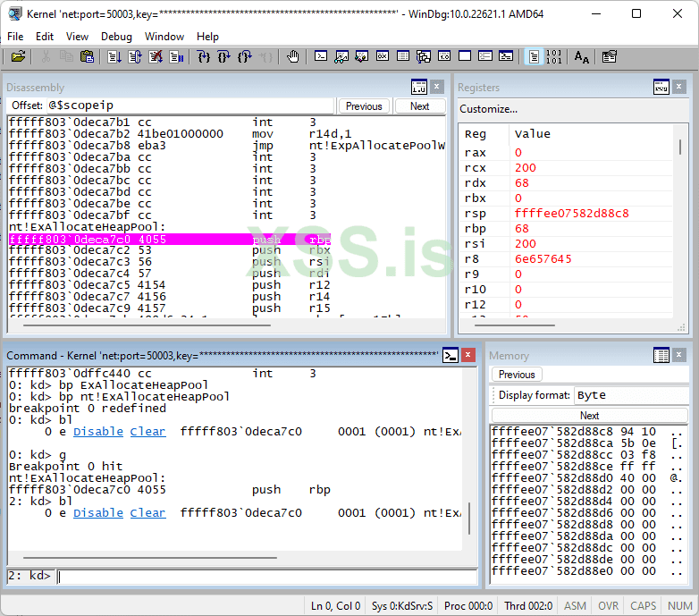Open the Disassembly panel window menu icon

(x=418, y=87)
